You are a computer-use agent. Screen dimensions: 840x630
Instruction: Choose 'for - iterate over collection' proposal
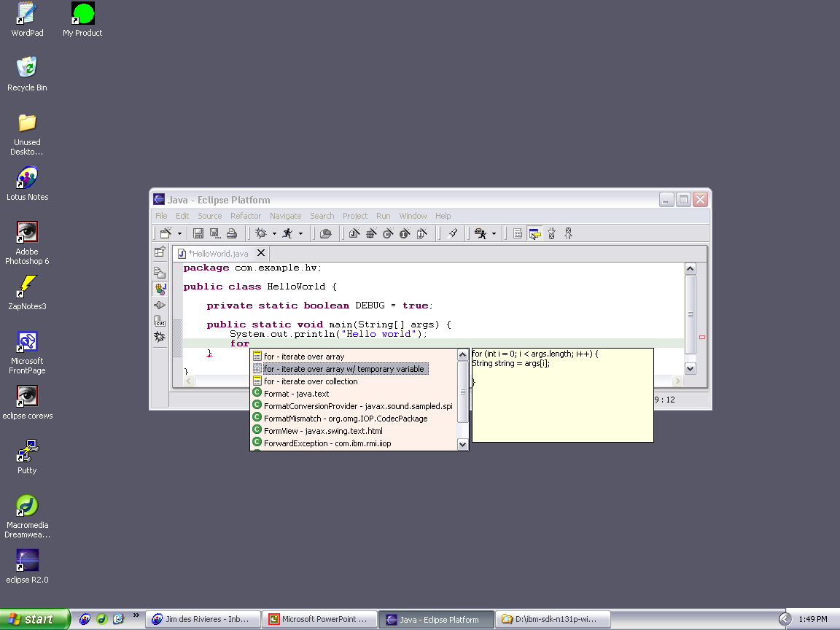[311, 381]
